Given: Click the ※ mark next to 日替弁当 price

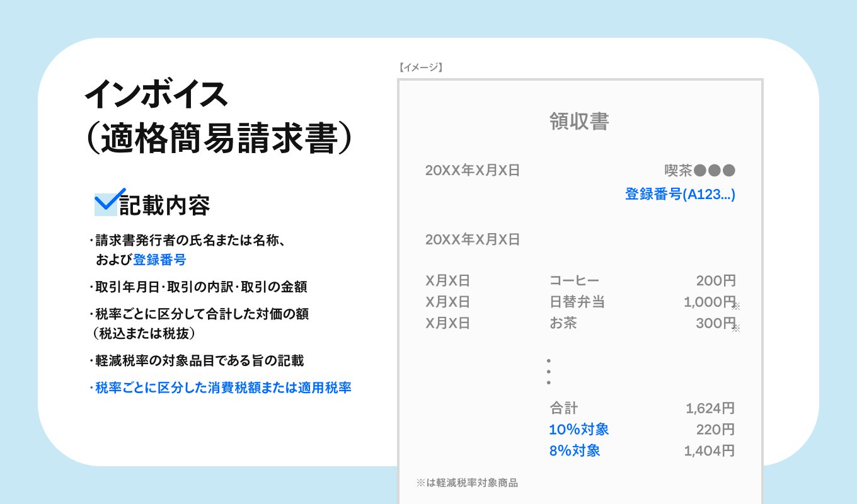Looking at the screenshot, I should click(x=736, y=307).
